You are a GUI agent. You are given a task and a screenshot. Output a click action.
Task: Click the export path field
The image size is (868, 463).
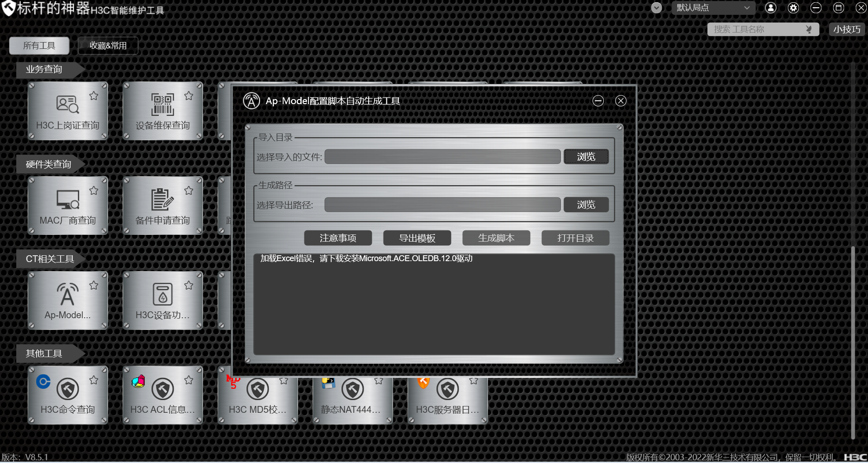click(442, 205)
